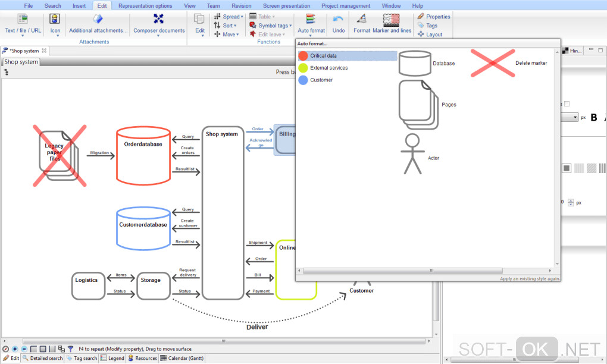This screenshot has height=364, width=607.
Task: Click the Marker and lines icon
Action: (x=391, y=20)
